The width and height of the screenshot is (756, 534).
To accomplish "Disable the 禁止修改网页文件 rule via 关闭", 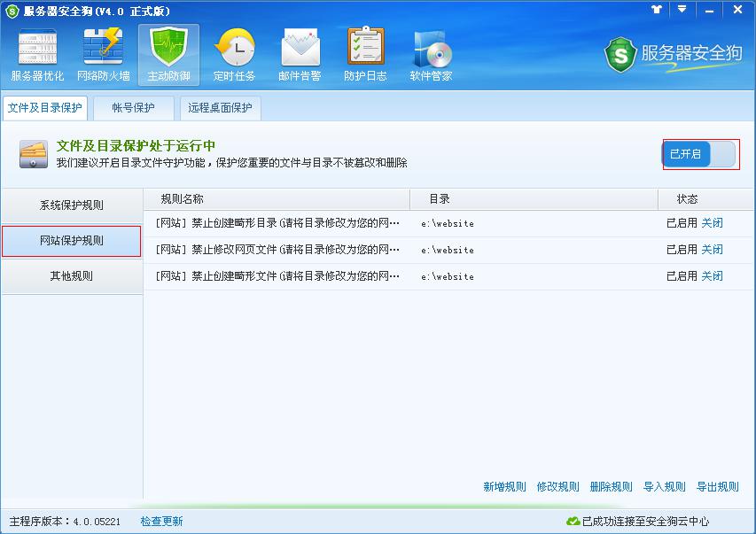I will point(713,250).
